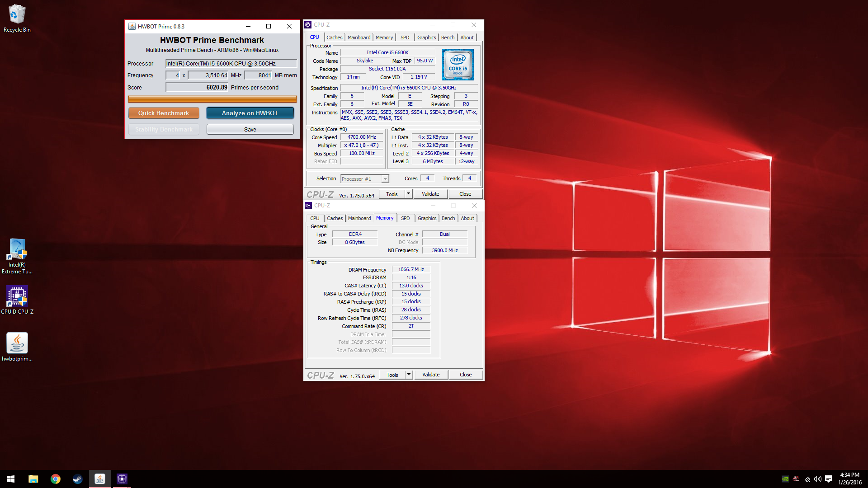
Task: Click the lower CPU-Z window title icon
Action: [x=308, y=206]
